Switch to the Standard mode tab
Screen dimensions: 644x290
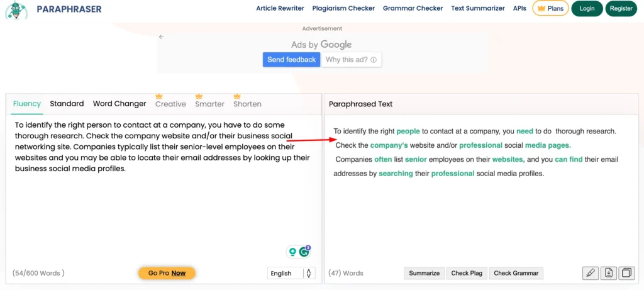67,104
